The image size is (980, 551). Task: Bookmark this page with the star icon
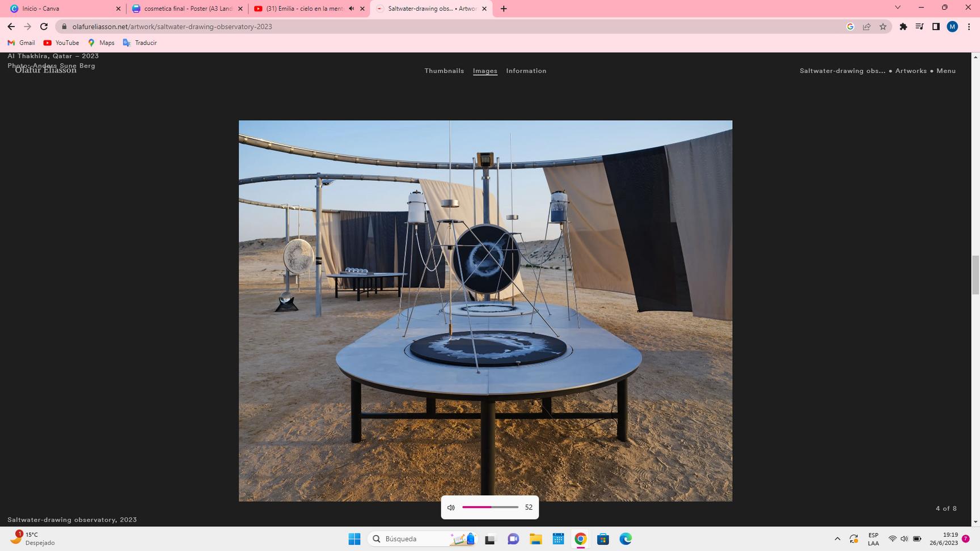tap(883, 27)
